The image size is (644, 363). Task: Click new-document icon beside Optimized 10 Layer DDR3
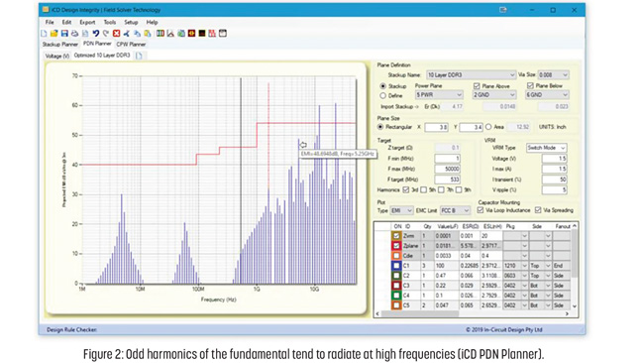(139, 56)
